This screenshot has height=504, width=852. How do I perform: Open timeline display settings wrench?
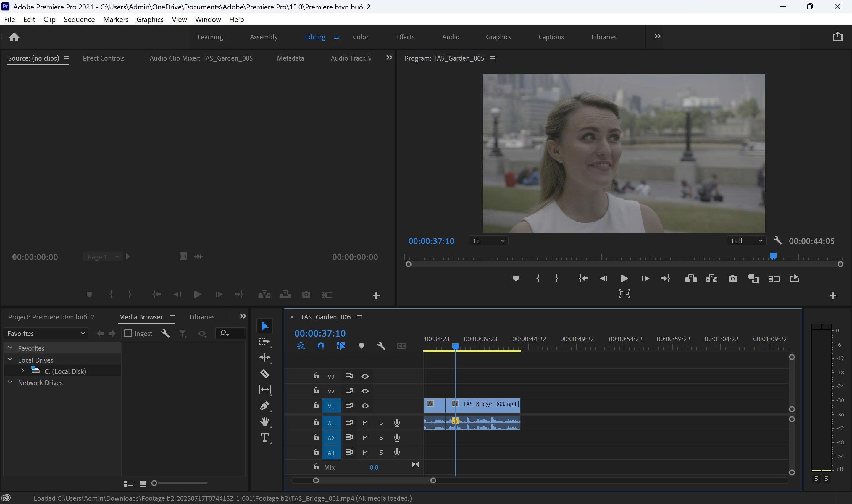(381, 346)
